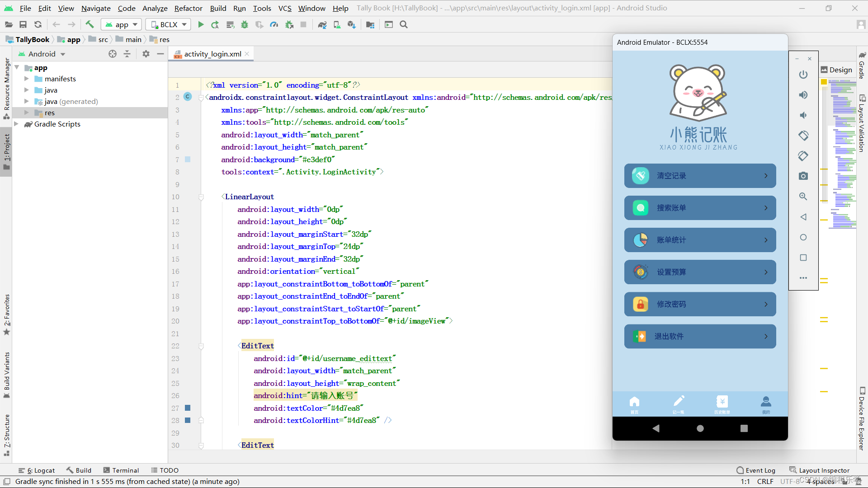
Task: Start debugging with the bug icon
Action: point(245,24)
